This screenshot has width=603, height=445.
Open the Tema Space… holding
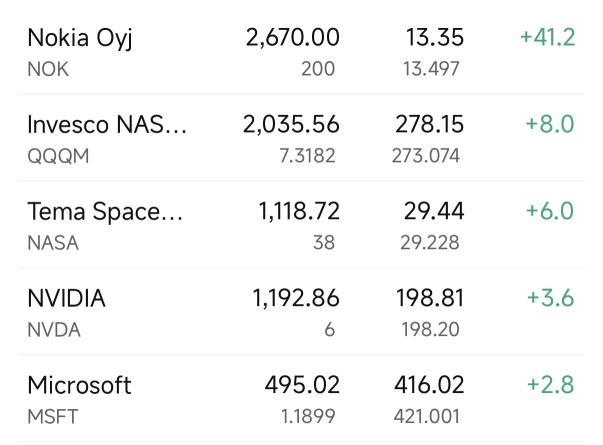(x=302, y=225)
